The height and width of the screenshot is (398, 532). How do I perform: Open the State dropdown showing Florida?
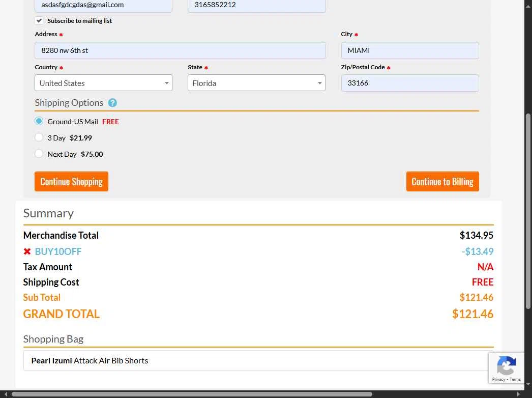(256, 83)
